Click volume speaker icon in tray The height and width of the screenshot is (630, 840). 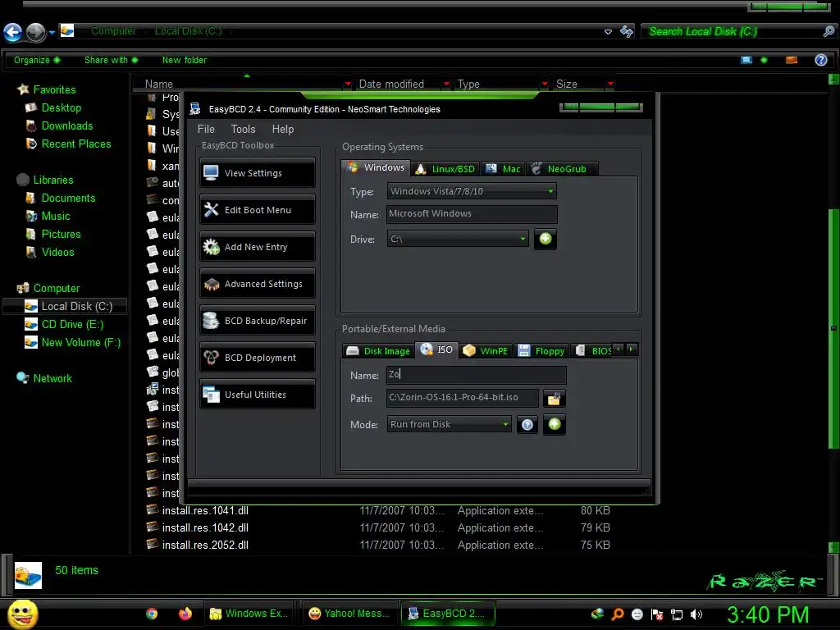pos(696,614)
